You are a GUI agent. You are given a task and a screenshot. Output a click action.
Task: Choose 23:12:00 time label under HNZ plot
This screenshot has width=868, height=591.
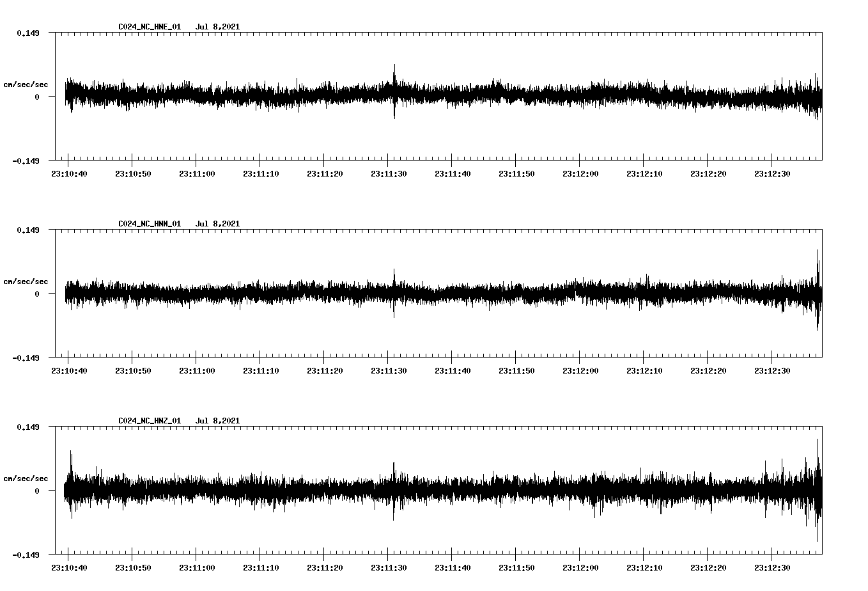click(x=580, y=568)
